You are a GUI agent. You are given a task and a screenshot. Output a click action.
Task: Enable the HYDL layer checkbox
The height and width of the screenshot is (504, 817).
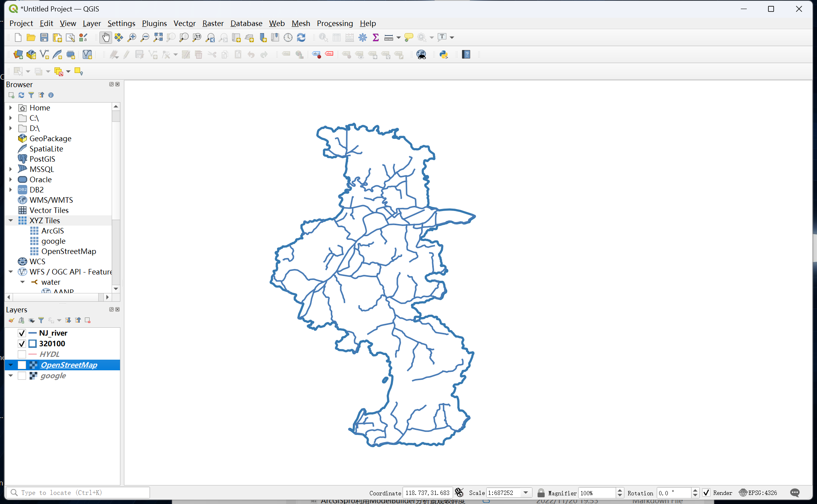(x=22, y=355)
